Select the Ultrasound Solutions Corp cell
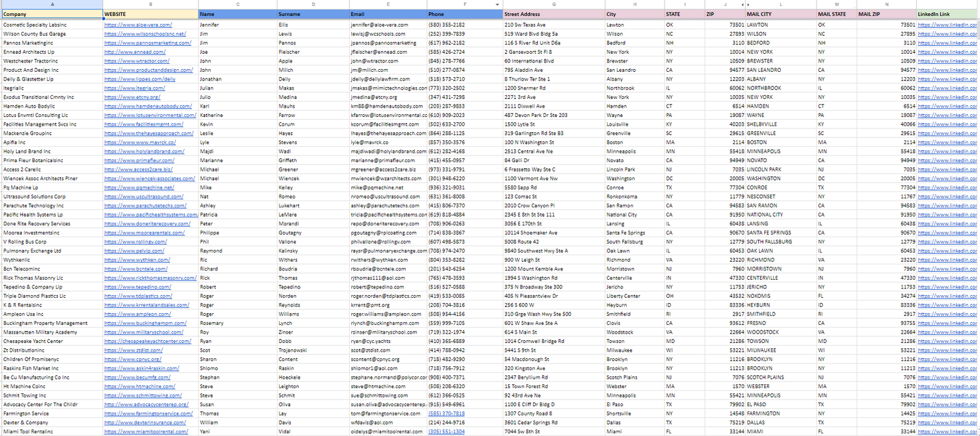 [52, 197]
